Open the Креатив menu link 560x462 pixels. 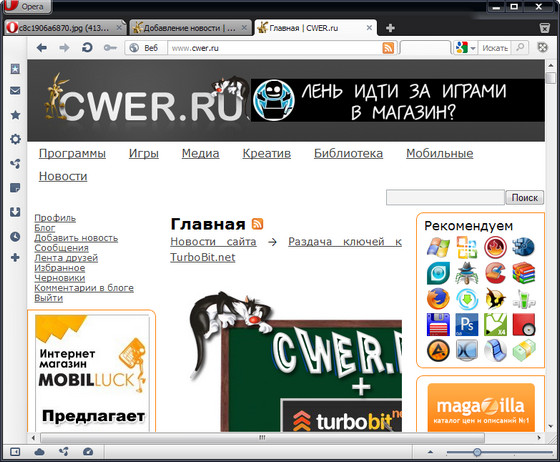click(266, 153)
